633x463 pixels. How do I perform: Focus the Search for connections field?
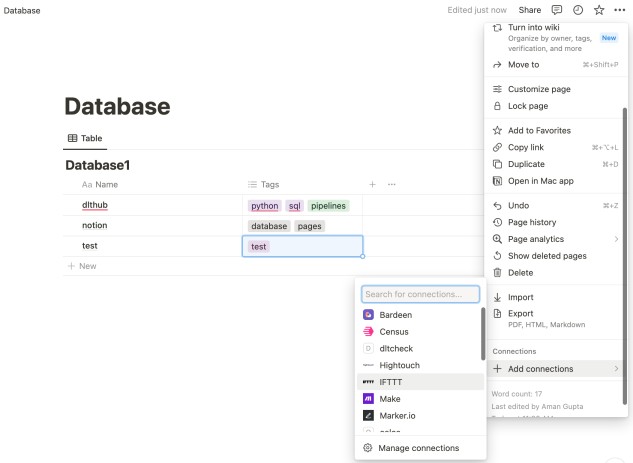(420, 295)
